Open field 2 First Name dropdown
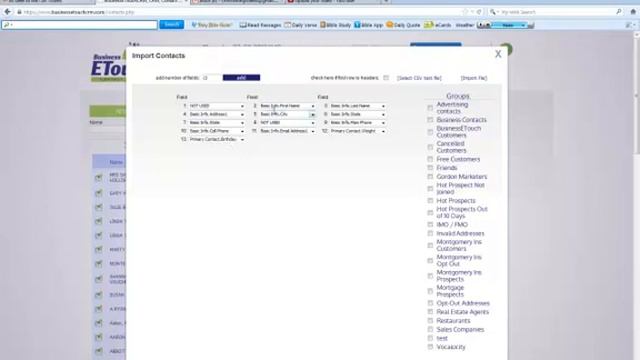The height and width of the screenshot is (360, 640). (x=287, y=106)
